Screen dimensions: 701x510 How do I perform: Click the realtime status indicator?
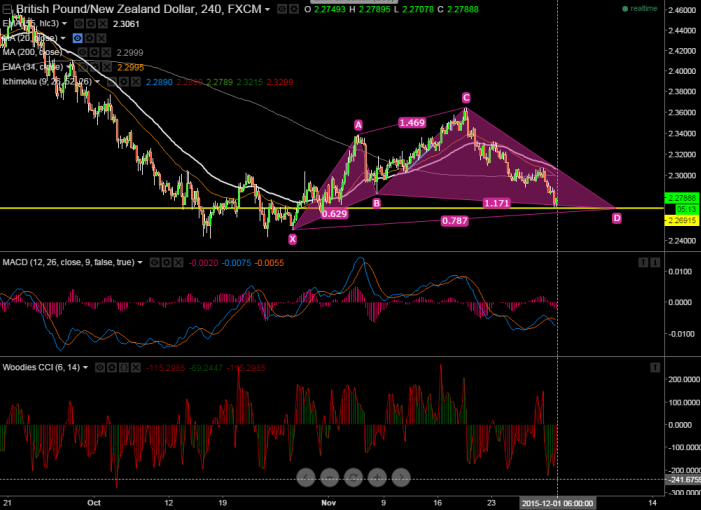pos(640,8)
